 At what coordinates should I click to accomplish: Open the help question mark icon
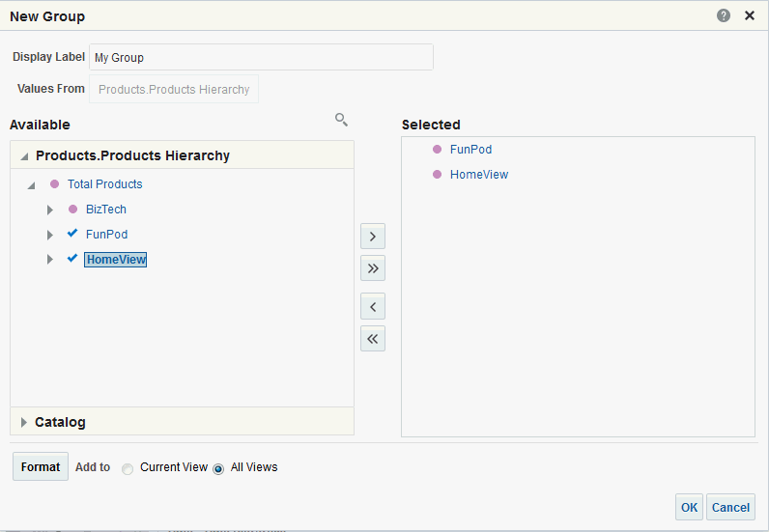coord(724,15)
